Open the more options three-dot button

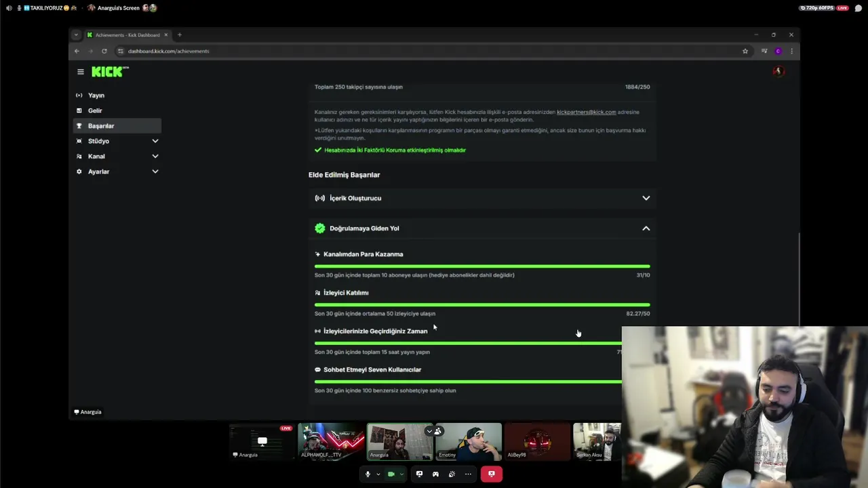click(x=468, y=474)
